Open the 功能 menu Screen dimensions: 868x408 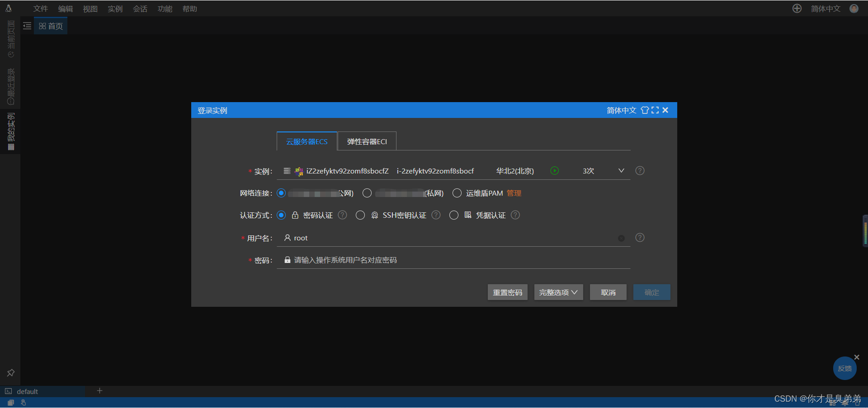tap(165, 9)
